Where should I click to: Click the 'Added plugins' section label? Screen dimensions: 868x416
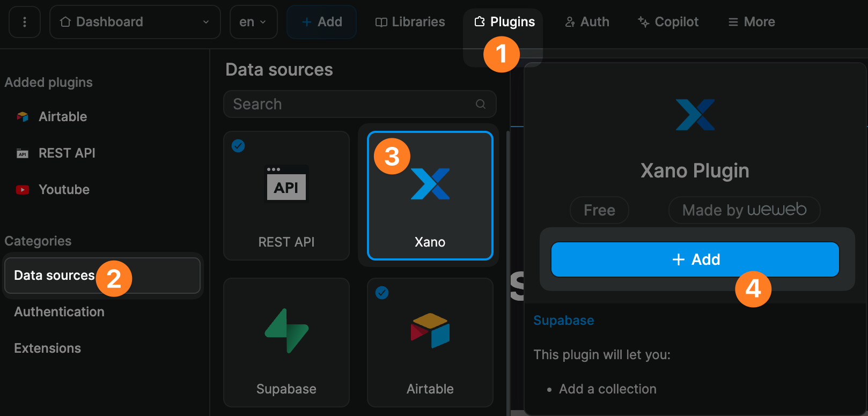click(48, 83)
